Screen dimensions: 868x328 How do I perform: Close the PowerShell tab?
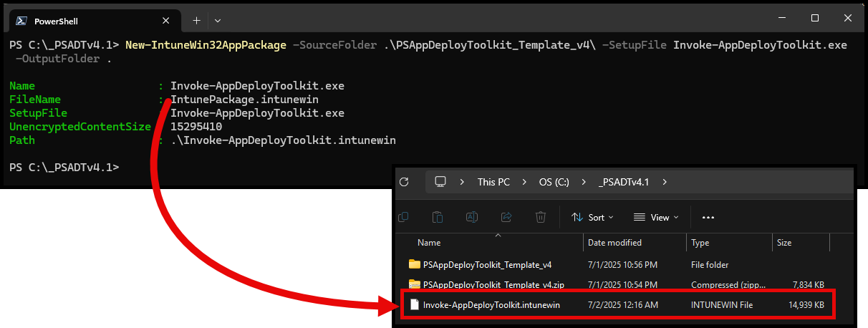[x=166, y=19]
